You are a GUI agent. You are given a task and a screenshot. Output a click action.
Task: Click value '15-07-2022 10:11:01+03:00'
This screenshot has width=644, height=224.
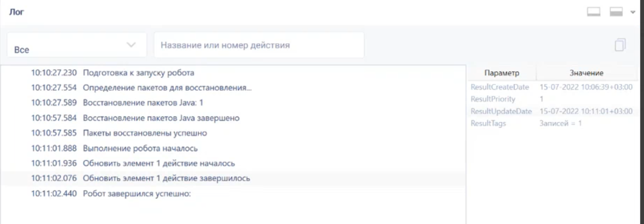tap(586, 111)
